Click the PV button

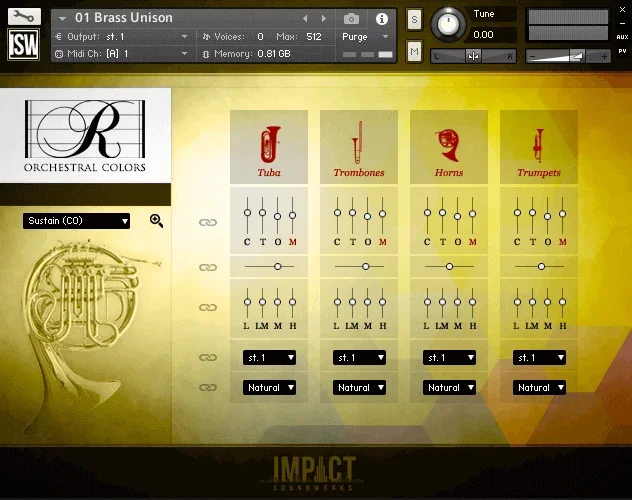coord(622,51)
